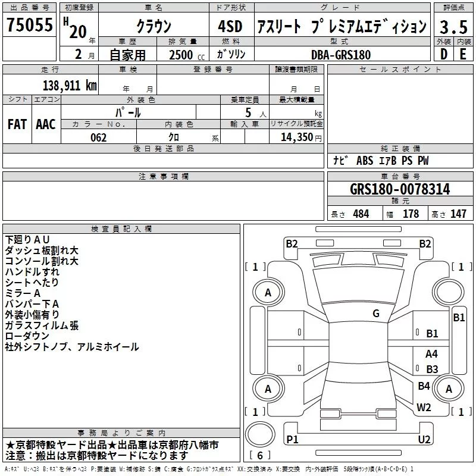This screenshot has height=476, width=476.
Task: Select the fuel type ガソリン
Action: pos(231,54)
